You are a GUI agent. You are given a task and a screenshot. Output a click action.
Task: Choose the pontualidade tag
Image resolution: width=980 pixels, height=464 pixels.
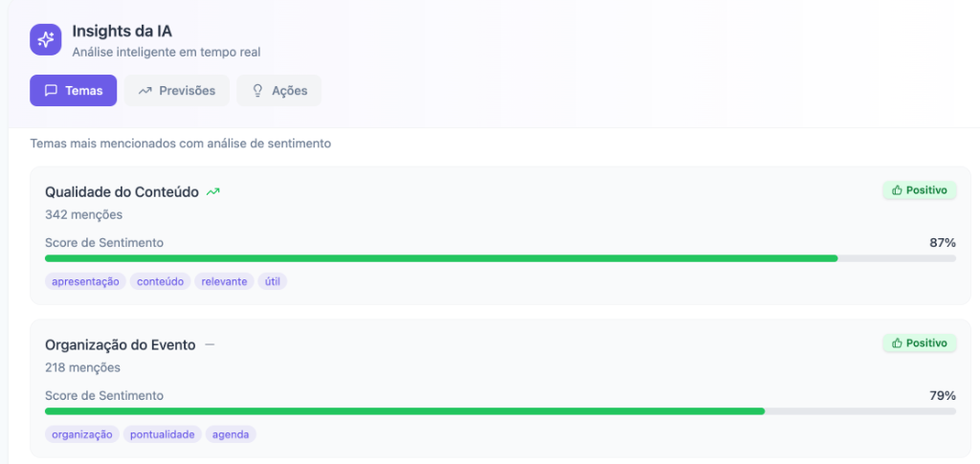click(x=163, y=434)
